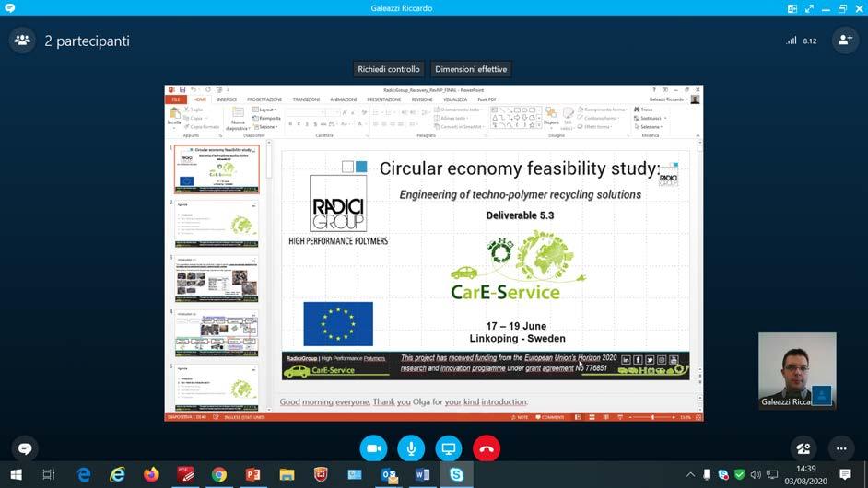Switch to the INSERISCI tab

click(227, 99)
